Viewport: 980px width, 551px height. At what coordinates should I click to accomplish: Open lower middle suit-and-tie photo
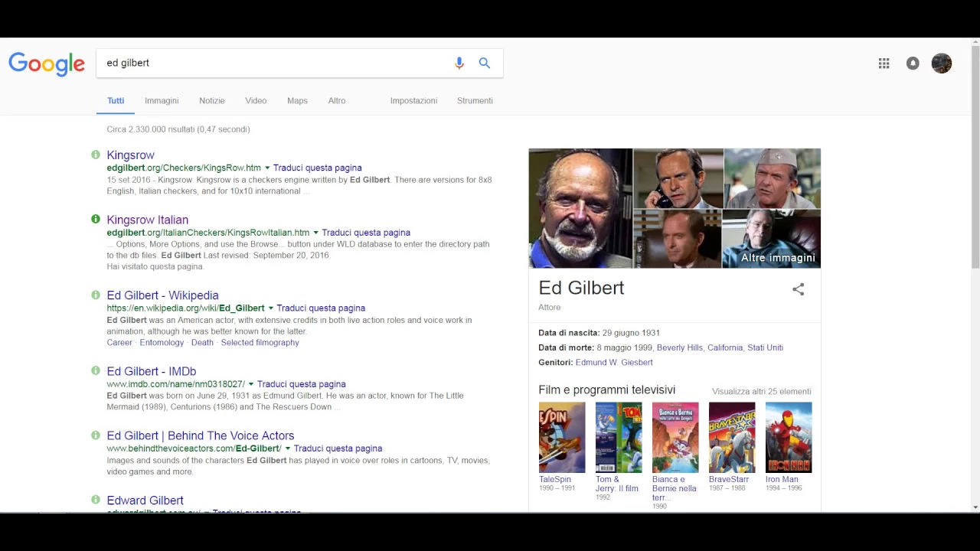click(678, 239)
